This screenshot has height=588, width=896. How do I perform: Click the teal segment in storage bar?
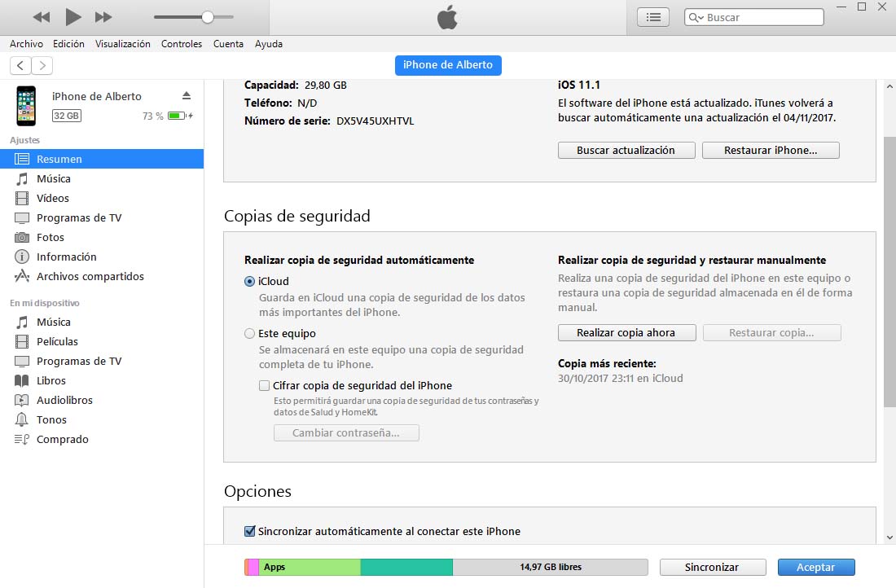point(406,567)
